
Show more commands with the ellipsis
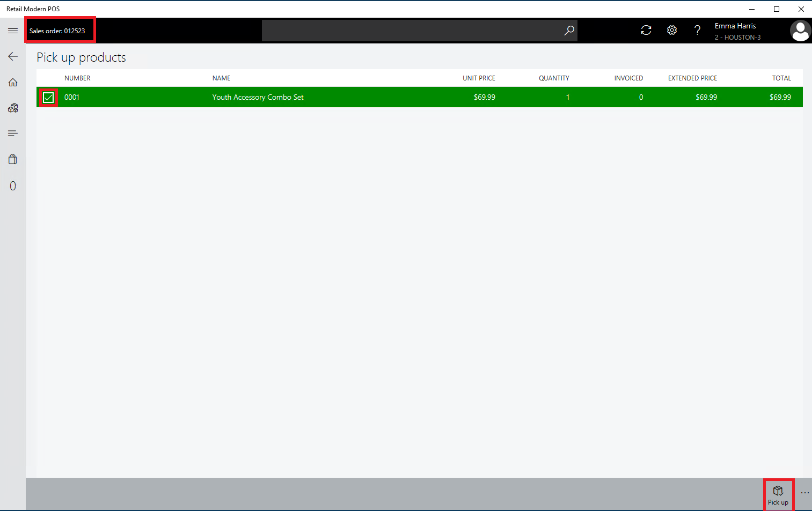pyautogui.click(x=804, y=493)
